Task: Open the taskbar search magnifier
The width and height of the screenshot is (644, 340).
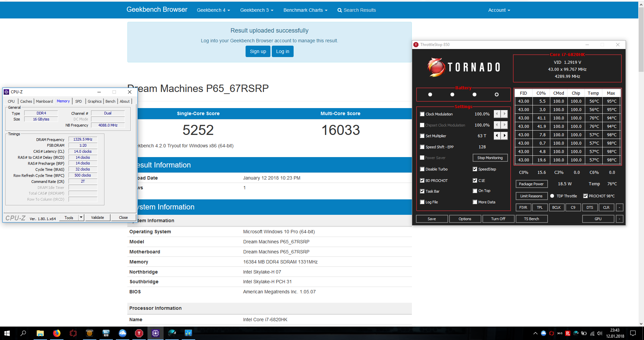Action: click(23, 333)
